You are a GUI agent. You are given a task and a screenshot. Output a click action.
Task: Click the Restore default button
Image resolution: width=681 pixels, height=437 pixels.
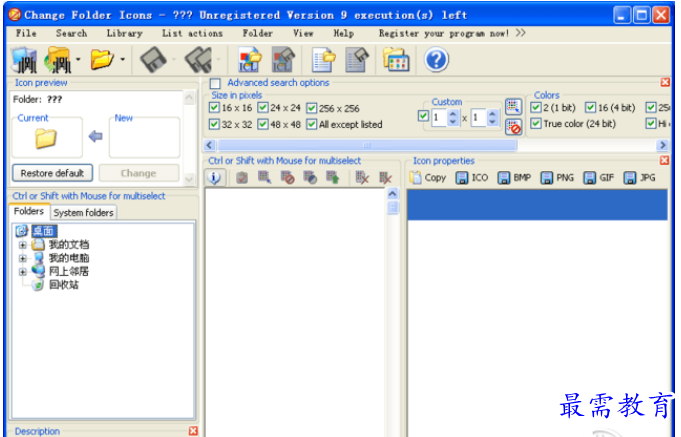pyautogui.click(x=52, y=173)
